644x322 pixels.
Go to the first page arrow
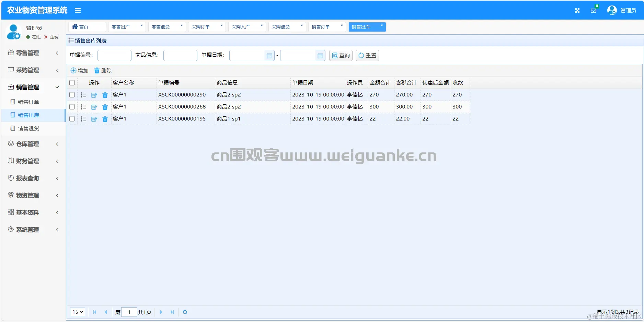94,312
